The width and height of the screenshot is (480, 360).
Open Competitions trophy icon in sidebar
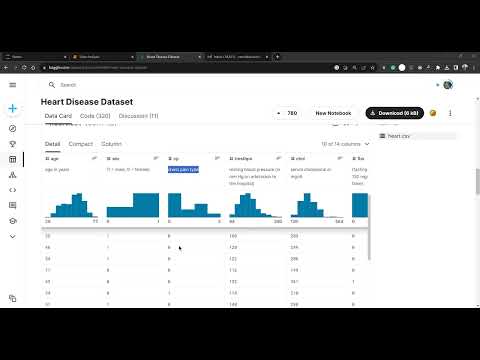13,144
